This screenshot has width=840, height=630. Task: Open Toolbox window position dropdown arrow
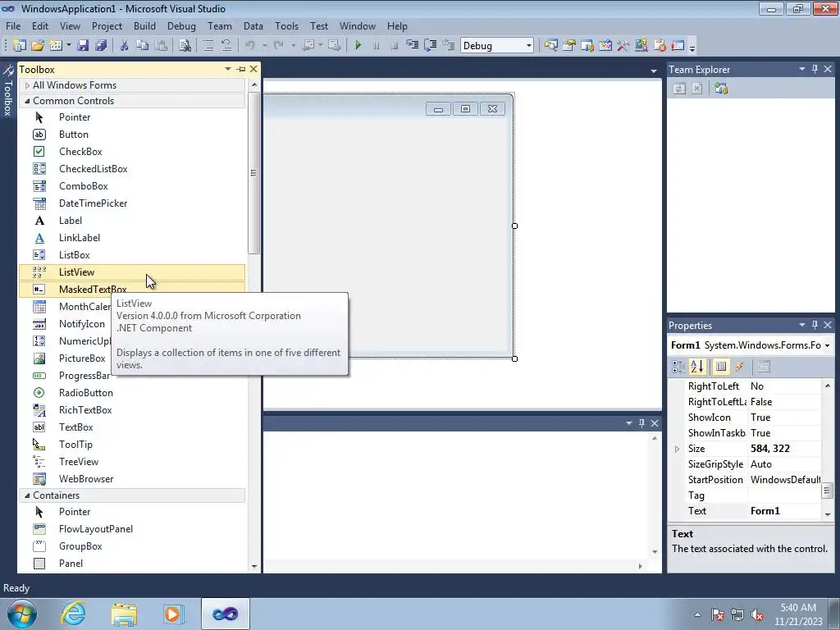228,69
